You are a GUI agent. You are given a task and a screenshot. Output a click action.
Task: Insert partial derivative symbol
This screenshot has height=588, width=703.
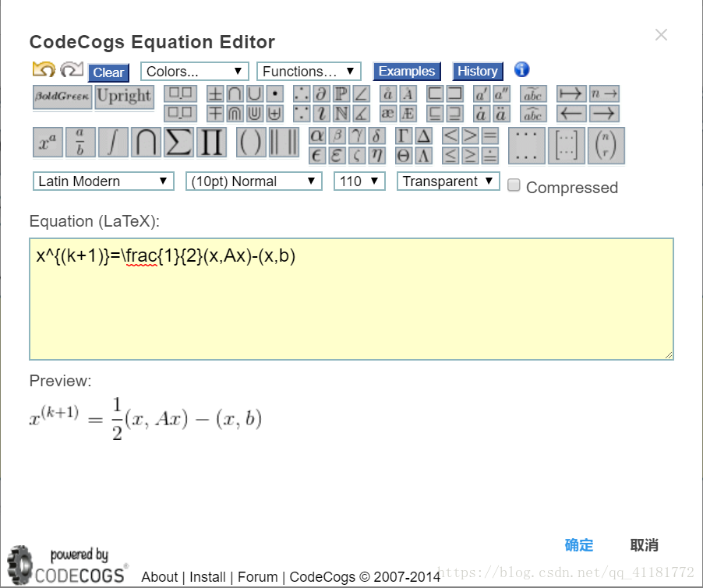[x=321, y=94]
